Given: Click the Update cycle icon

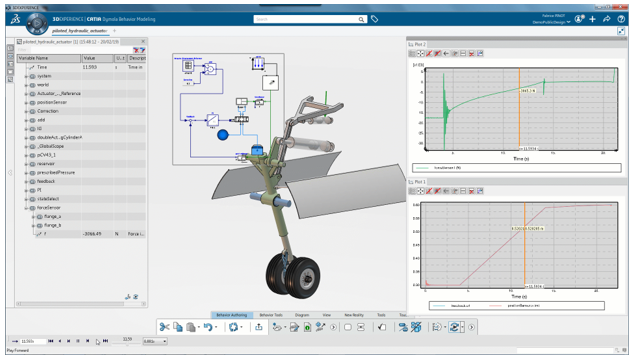Looking at the screenshot, I should [x=233, y=327].
